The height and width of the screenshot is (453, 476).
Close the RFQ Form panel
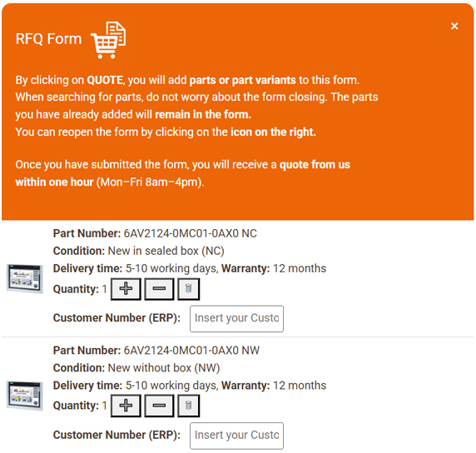click(454, 26)
